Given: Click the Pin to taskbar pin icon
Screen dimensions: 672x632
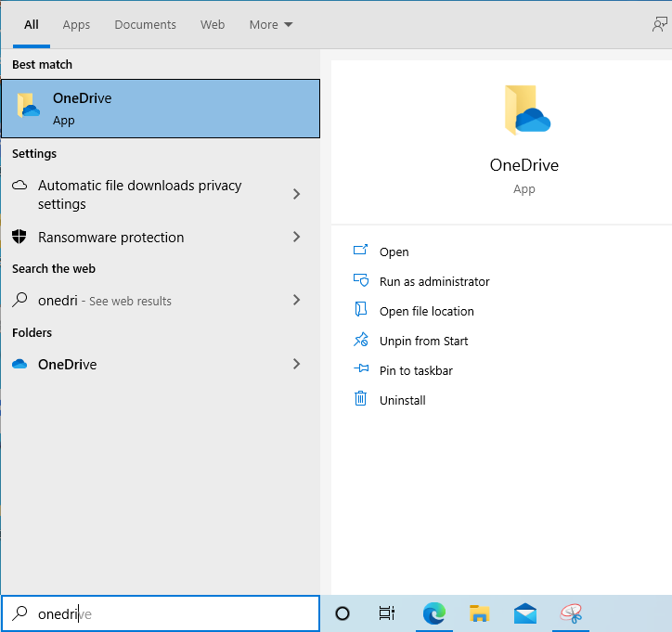Looking at the screenshot, I should pyautogui.click(x=361, y=368).
